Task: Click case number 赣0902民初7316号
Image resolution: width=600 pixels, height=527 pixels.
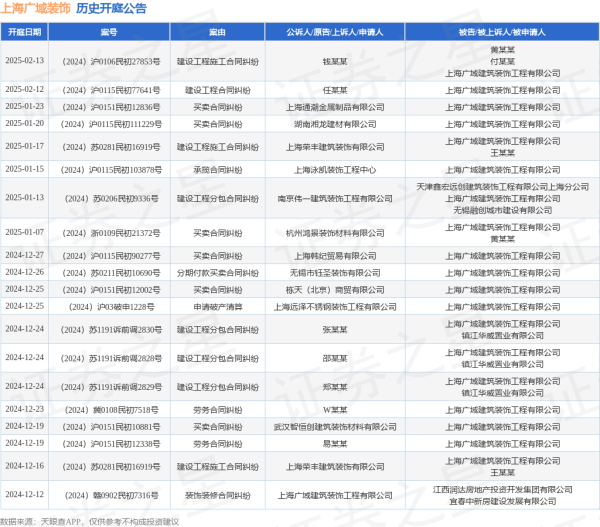Action: pyautogui.click(x=111, y=496)
